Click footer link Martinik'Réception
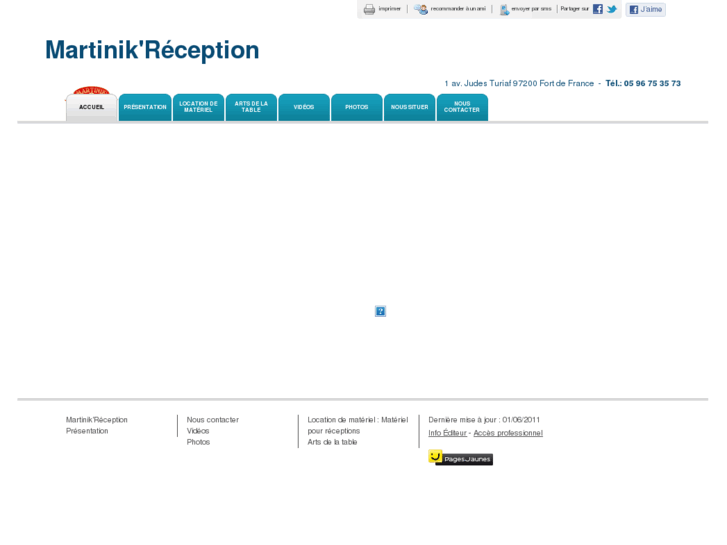 coord(96,420)
